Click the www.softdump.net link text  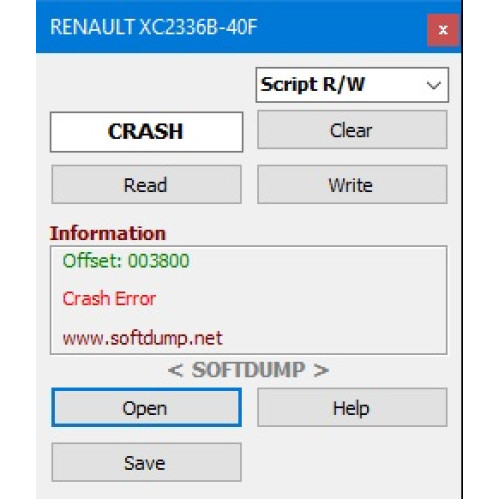142,338
